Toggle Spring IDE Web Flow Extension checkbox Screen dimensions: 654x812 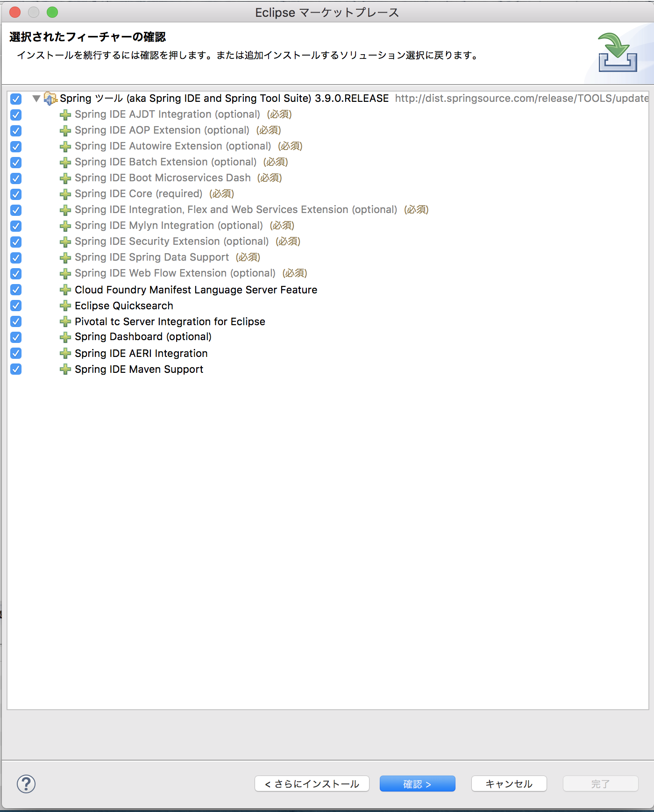[16, 273]
